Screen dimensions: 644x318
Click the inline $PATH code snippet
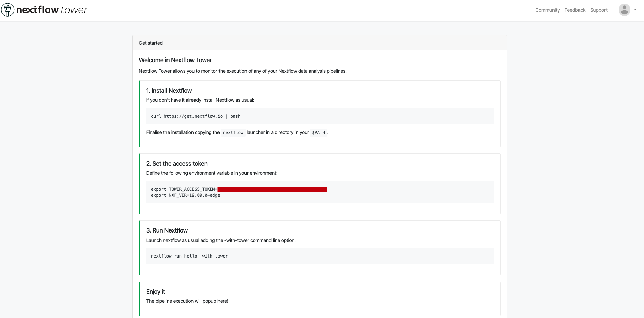[318, 133]
